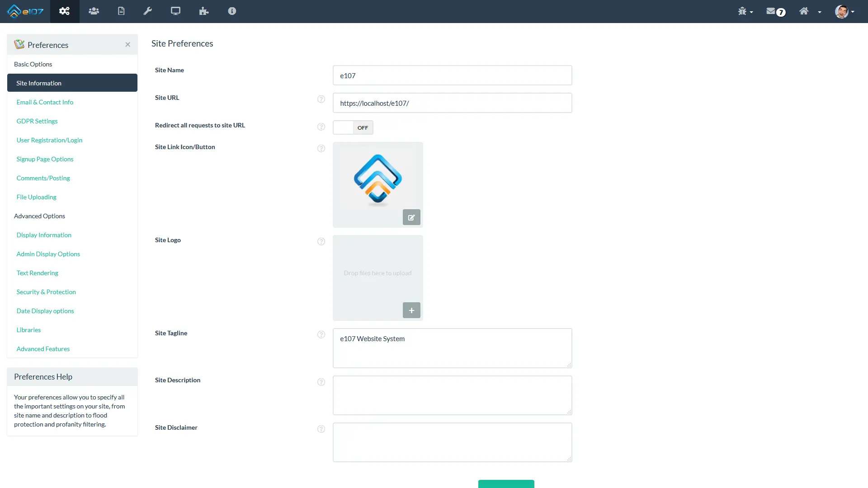The width and height of the screenshot is (868, 488).
Task: Close the Preferences panel with the X
Action: pyautogui.click(x=128, y=44)
